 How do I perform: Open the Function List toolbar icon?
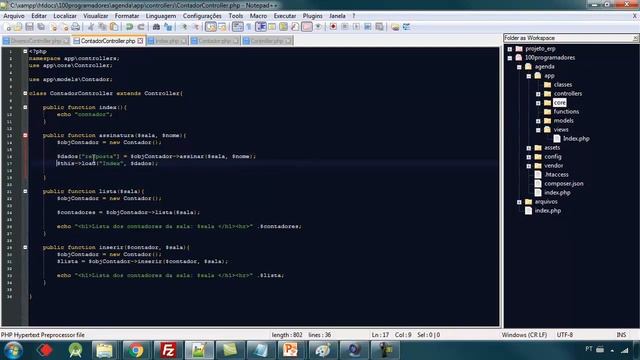click(295, 27)
